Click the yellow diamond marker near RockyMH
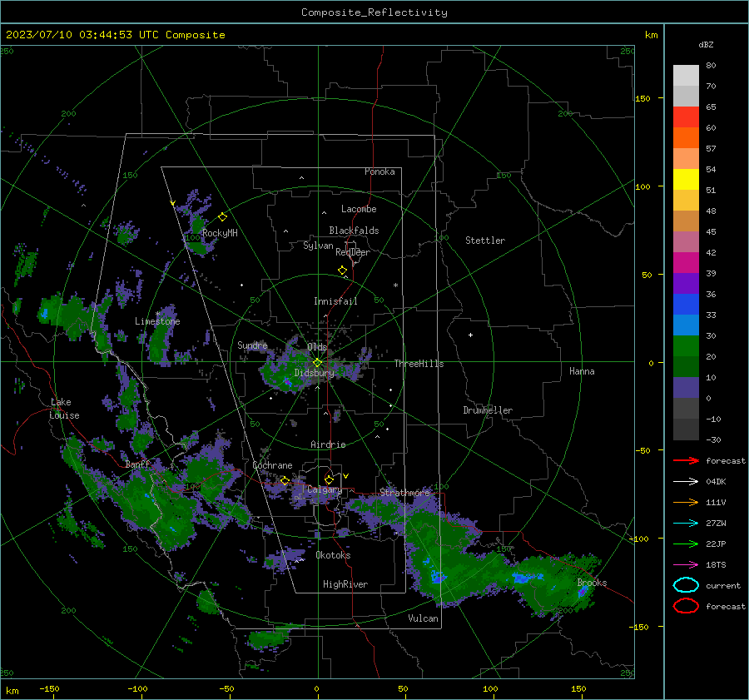Viewport: 749px width, 700px height. pyautogui.click(x=222, y=217)
